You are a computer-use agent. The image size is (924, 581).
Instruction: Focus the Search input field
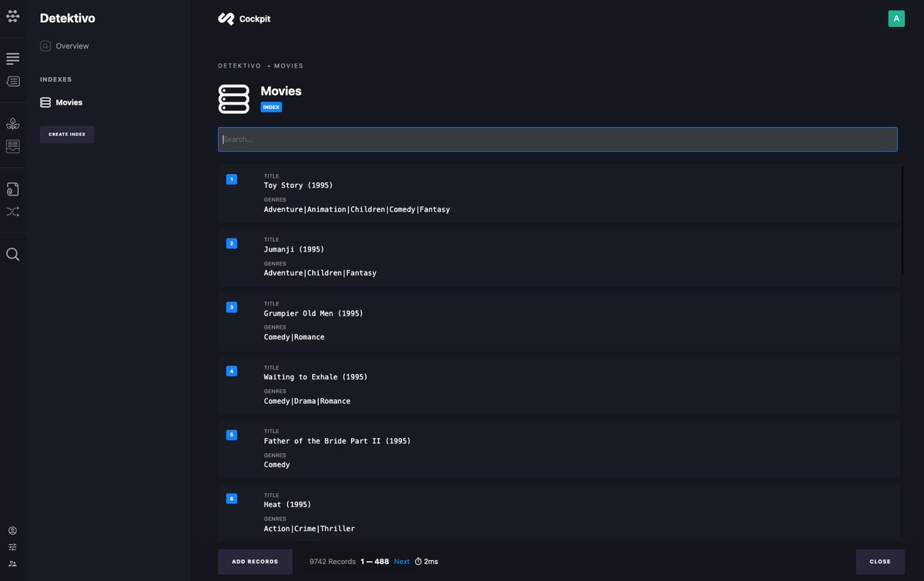pyautogui.click(x=557, y=139)
